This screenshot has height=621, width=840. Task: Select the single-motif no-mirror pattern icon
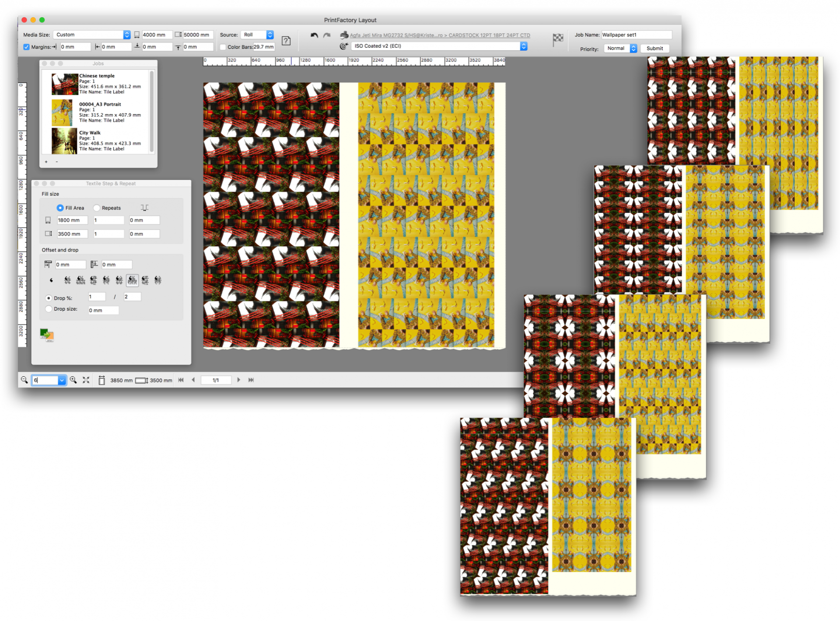point(52,280)
